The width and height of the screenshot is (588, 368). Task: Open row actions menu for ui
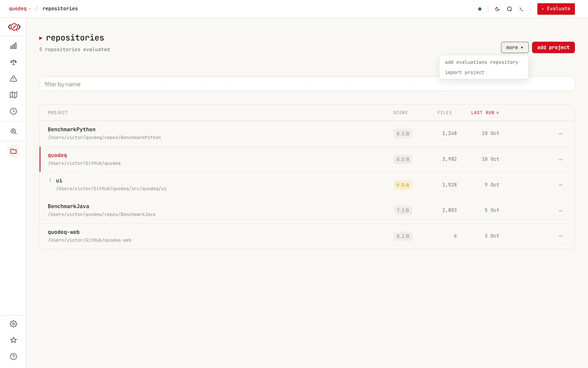coord(561,185)
